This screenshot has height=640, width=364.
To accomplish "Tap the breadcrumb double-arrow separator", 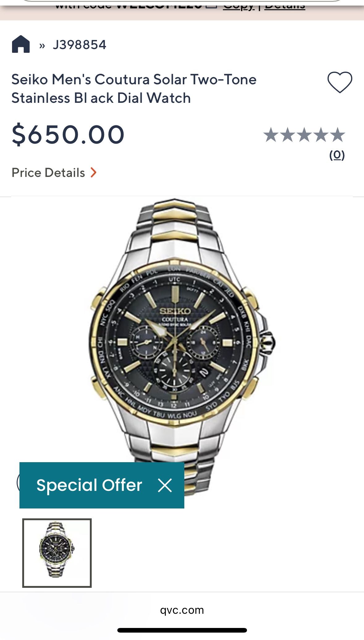I will (x=42, y=46).
